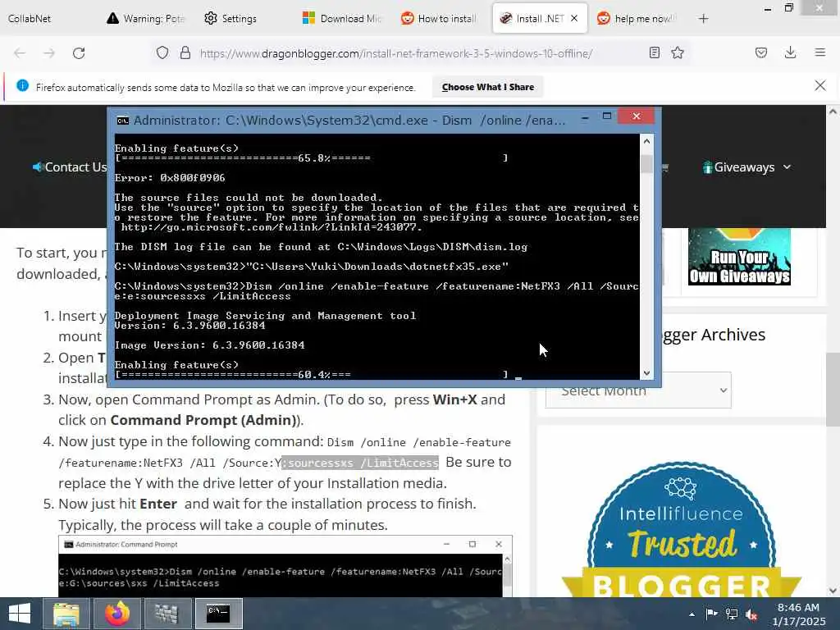Open the tracking protection shield icon
This screenshot has height=630, width=840.
[x=162, y=52]
